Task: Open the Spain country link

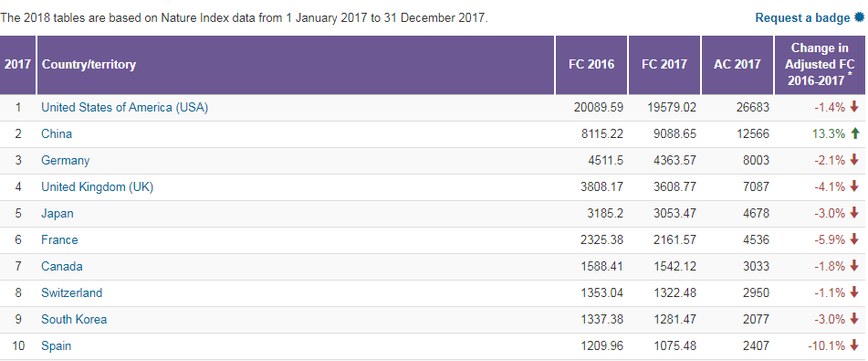Action: 56,346
